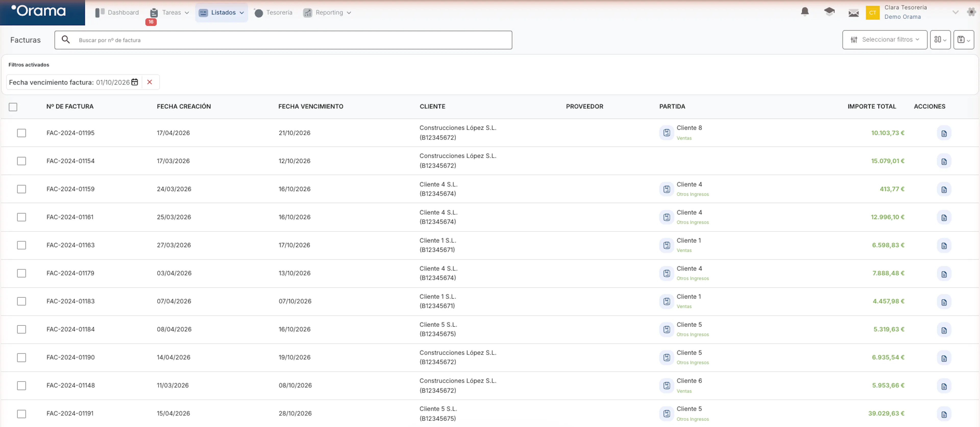Viewport: 980px width, 427px height.
Task: Check the box for FAC-2024-01154
Action: (22, 161)
